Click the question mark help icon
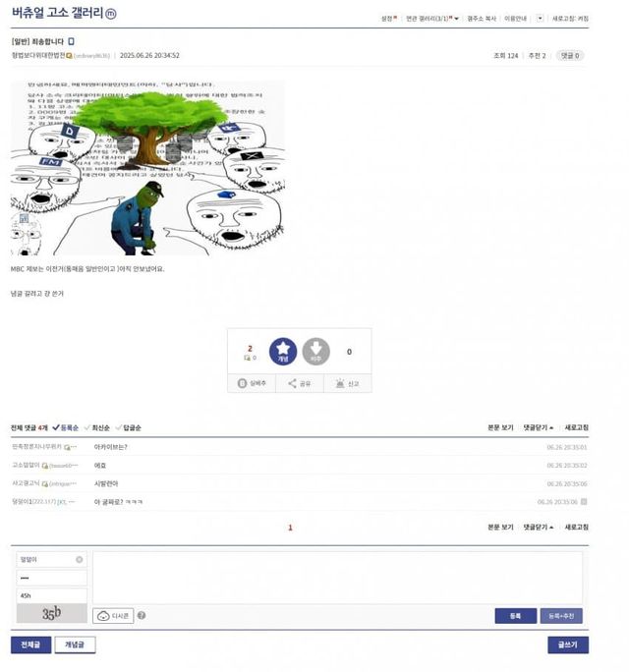 point(142,615)
